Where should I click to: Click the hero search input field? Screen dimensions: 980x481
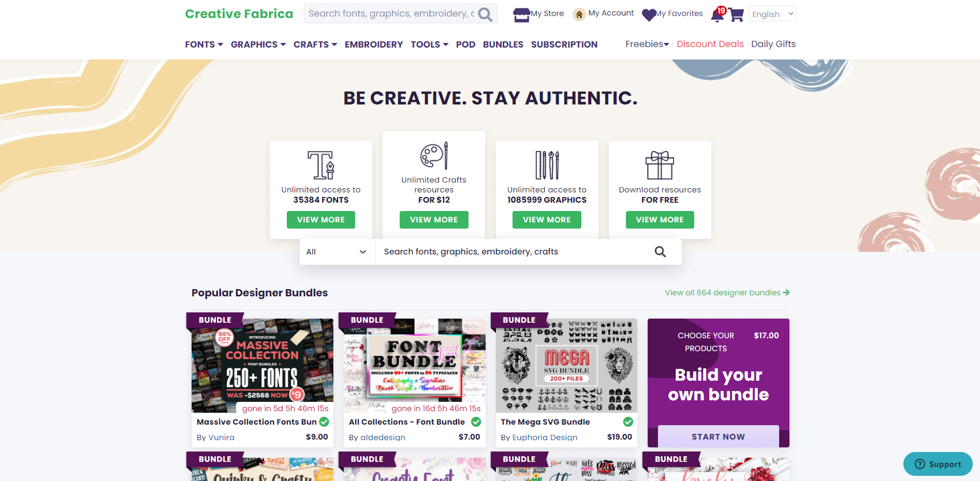(x=515, y=252)
